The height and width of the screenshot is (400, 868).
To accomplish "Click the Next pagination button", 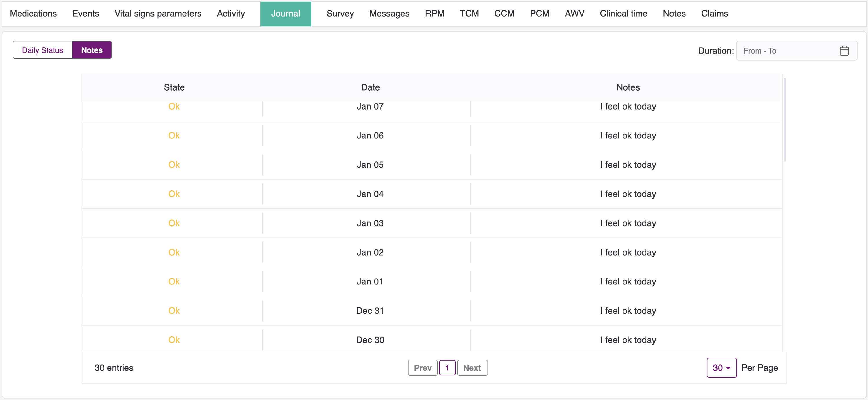I will pos(472,368).
